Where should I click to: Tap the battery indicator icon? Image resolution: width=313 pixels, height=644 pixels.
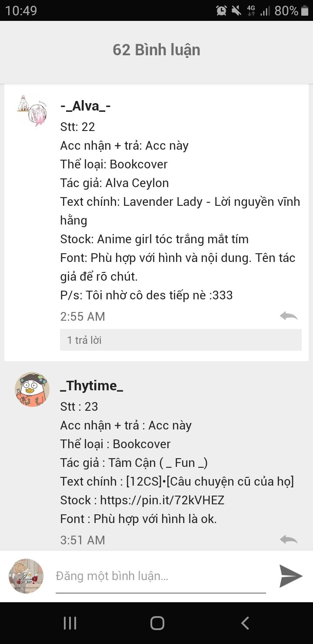(x=305, y=10)
